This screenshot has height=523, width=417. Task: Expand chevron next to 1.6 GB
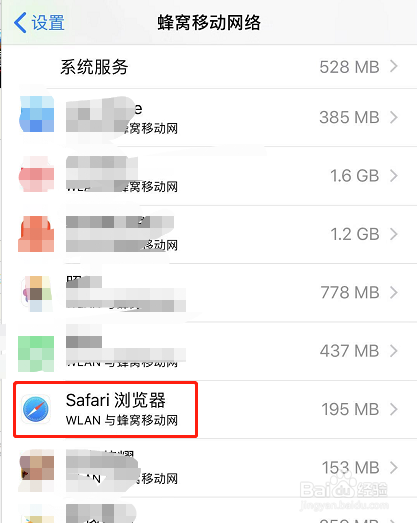pos(394,175)
